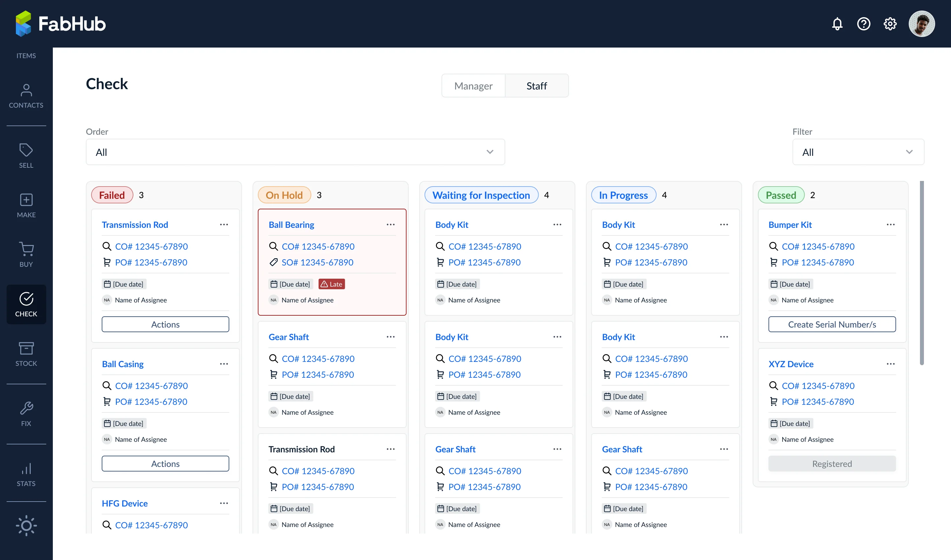Open Transmission Rod title in On Hold column
Image resolution: width=951 pixels, height=560 pixels.
pyautogui.click(x=301, y=449)
